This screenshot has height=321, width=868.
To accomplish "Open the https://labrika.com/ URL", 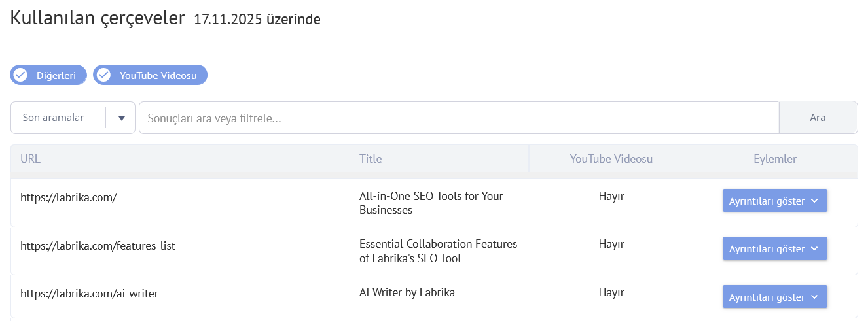I will [69, 196].
